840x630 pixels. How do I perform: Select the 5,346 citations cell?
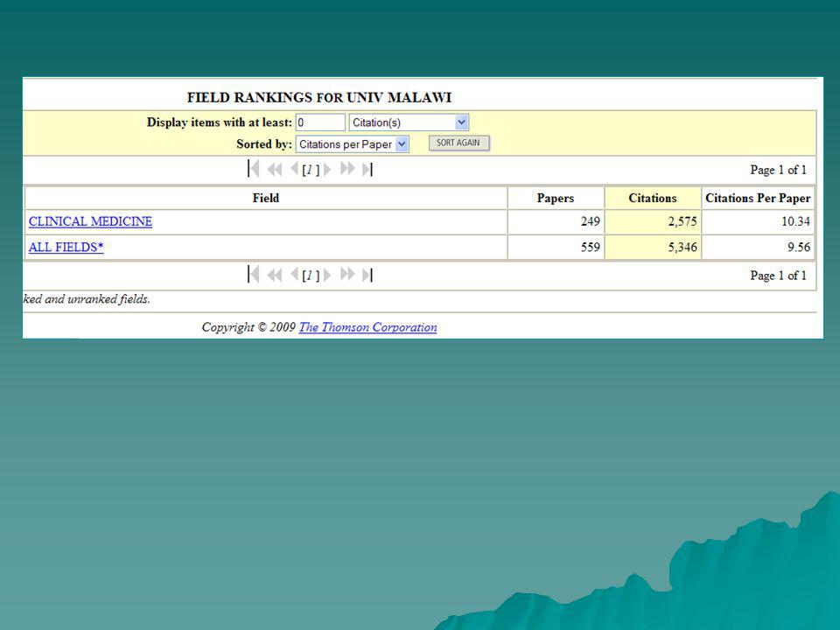[653, 247]
